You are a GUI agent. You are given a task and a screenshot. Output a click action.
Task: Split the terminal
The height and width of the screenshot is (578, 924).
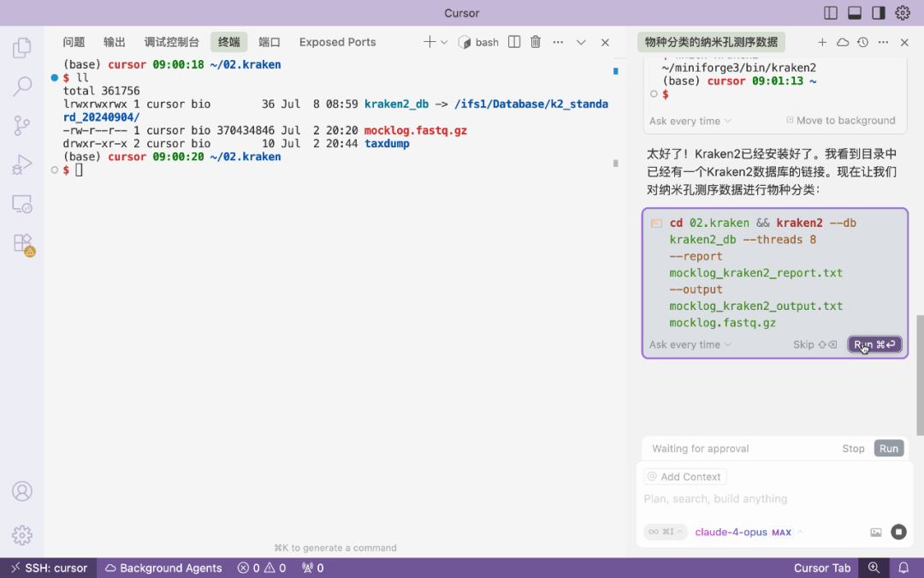coord(514,42)
